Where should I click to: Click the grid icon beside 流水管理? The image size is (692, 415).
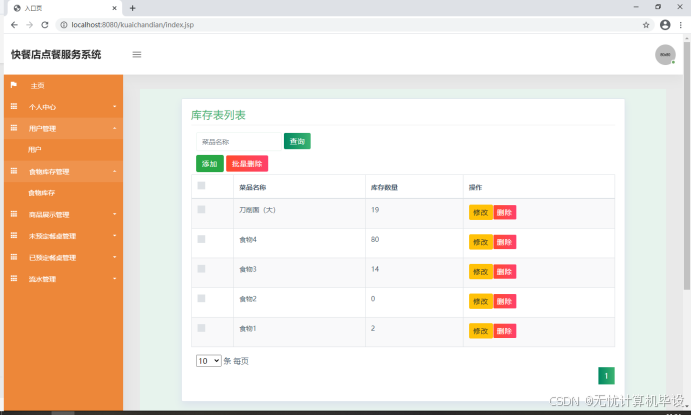(14, 279)
